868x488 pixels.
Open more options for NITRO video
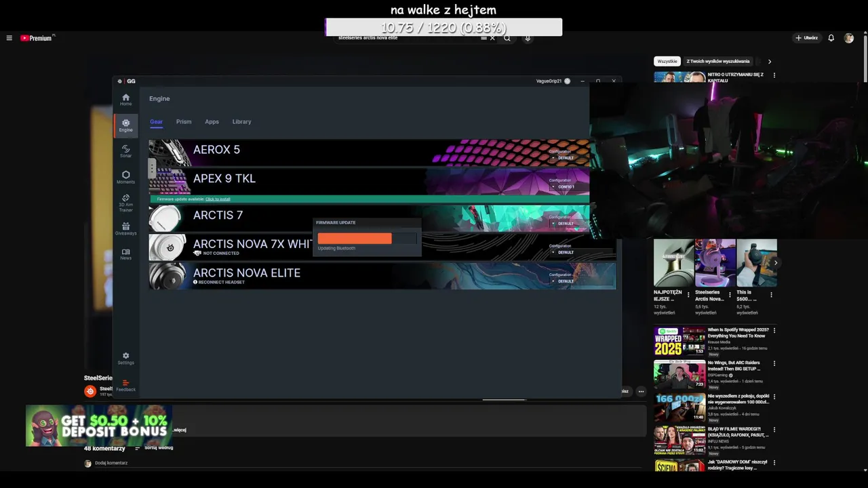click(x=774, y=75)
